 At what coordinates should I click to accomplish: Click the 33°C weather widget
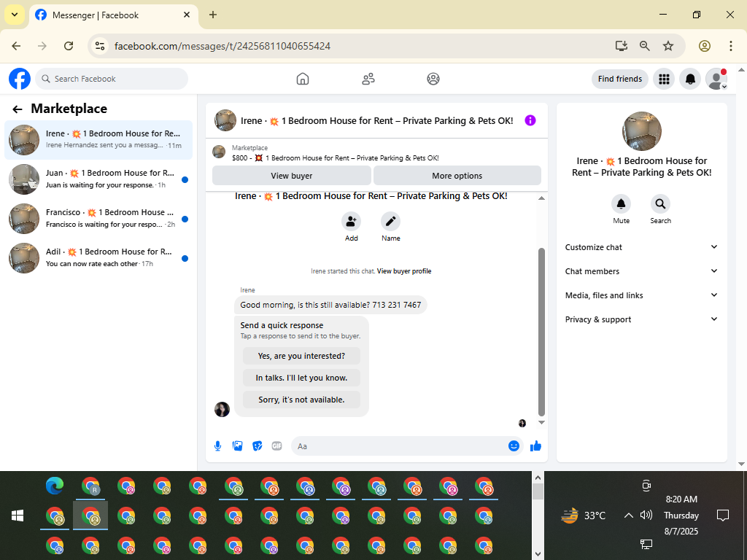pyautogui.click(x=584, y=516)
